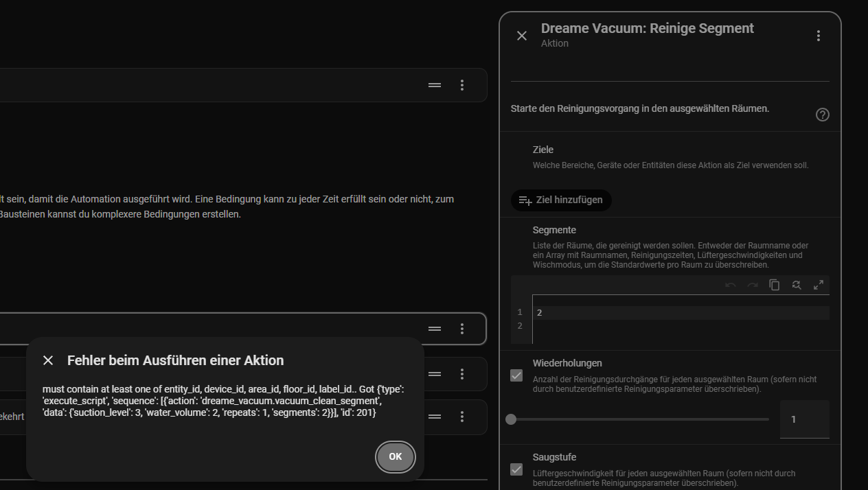The image size is (868, 490).
Task: Dismiss the error dialog with OK
Action: pyautogui.click(x=395, y=456)
